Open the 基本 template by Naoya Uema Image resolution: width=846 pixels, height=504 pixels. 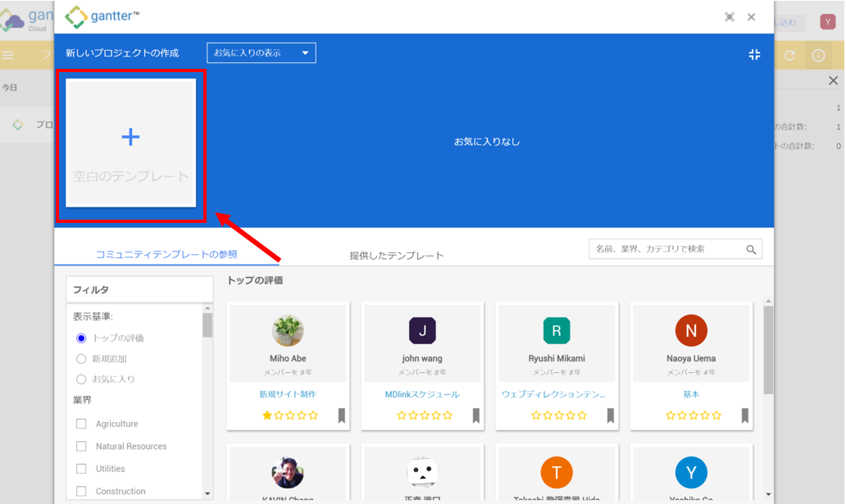[691, 395]
